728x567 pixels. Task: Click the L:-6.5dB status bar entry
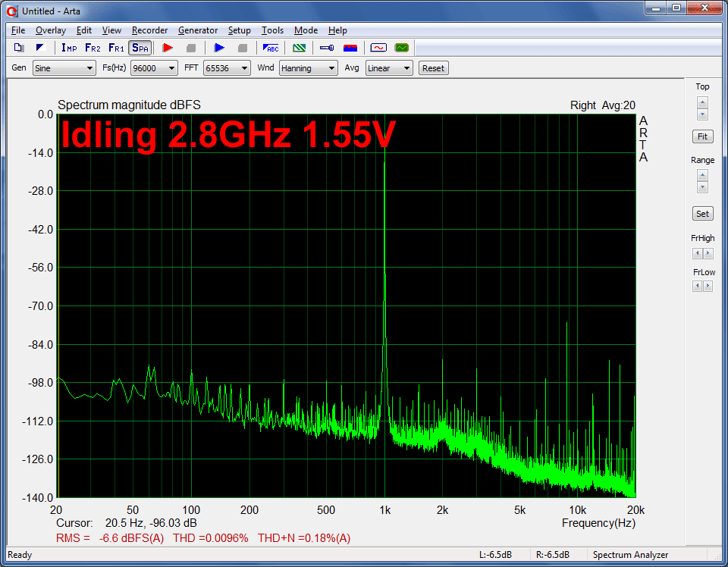[495, 555]
